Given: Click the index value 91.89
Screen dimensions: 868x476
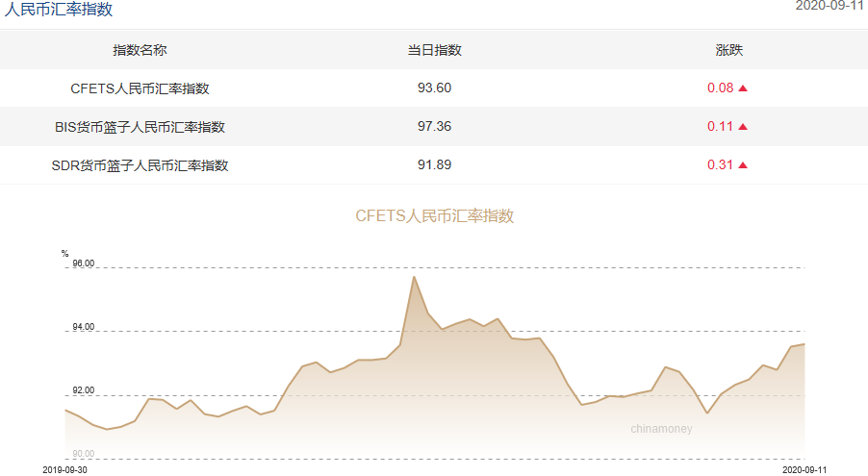Looking at the screenshot, I should [x=434, y=165].
